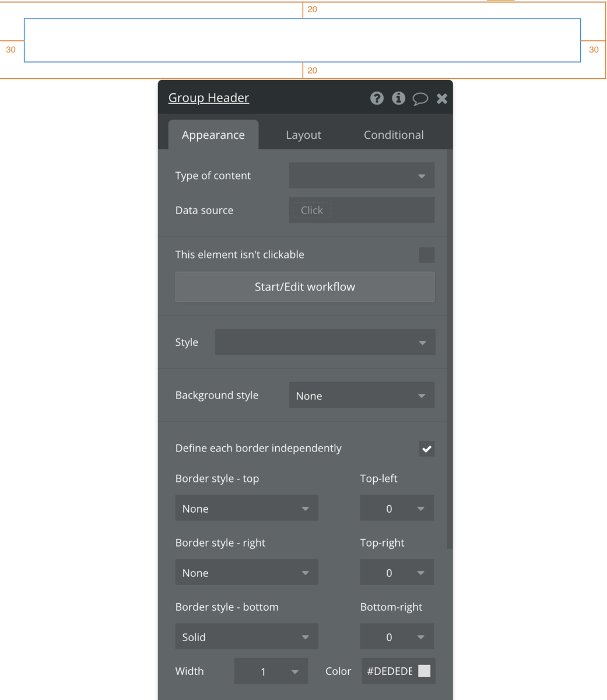Open the border Width dropdown
This screenshot has height=700, width=607.
click(271, 671)
